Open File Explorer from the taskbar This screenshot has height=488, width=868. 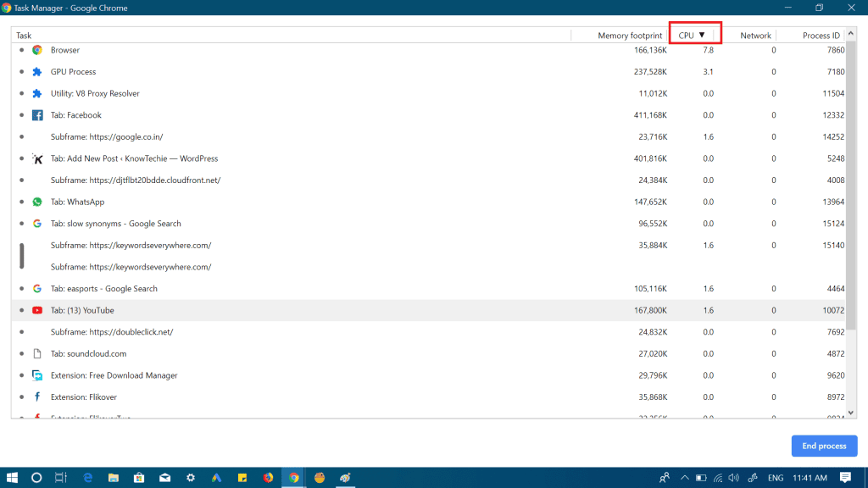tap(114, 478)
